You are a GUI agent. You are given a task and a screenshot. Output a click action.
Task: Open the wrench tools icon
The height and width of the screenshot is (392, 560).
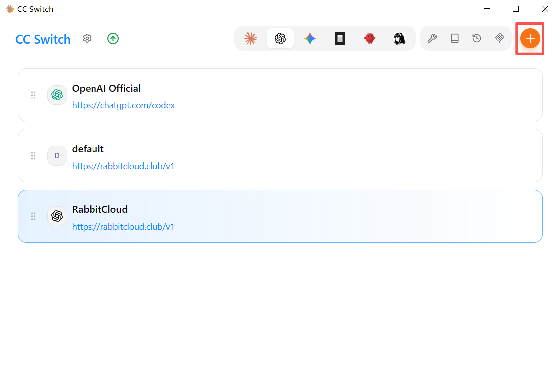[432, 38]
